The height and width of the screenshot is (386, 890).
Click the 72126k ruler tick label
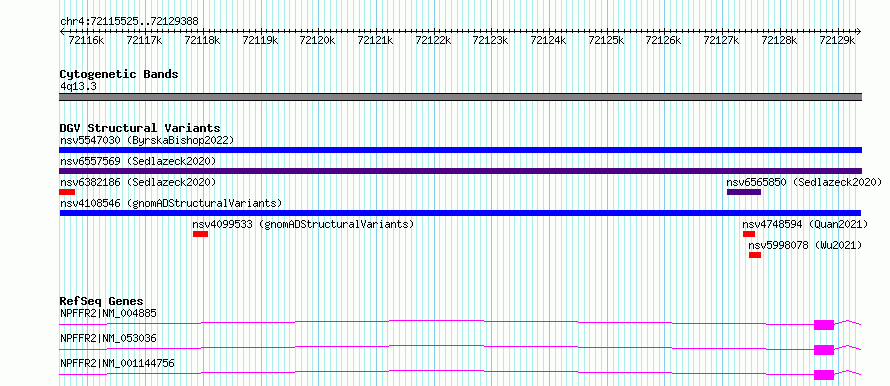tap(664, 40)
